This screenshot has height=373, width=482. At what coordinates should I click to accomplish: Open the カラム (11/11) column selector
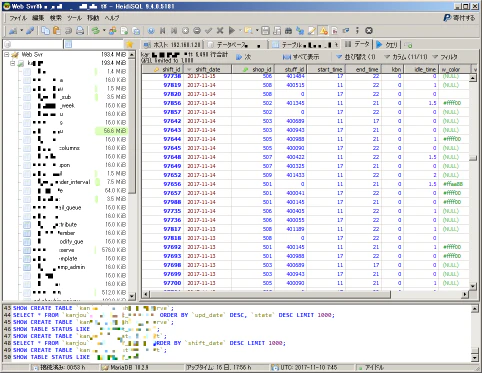[x=406, y=57]
